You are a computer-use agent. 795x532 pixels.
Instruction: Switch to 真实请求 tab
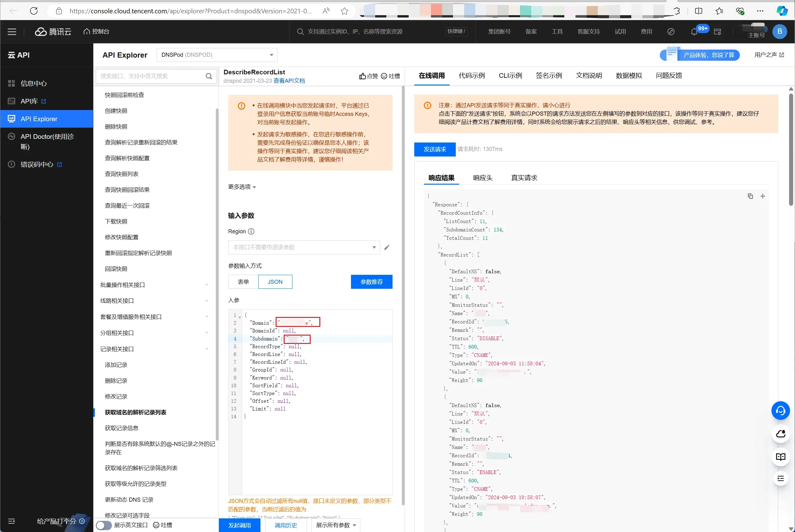click(x=524, y=178)
